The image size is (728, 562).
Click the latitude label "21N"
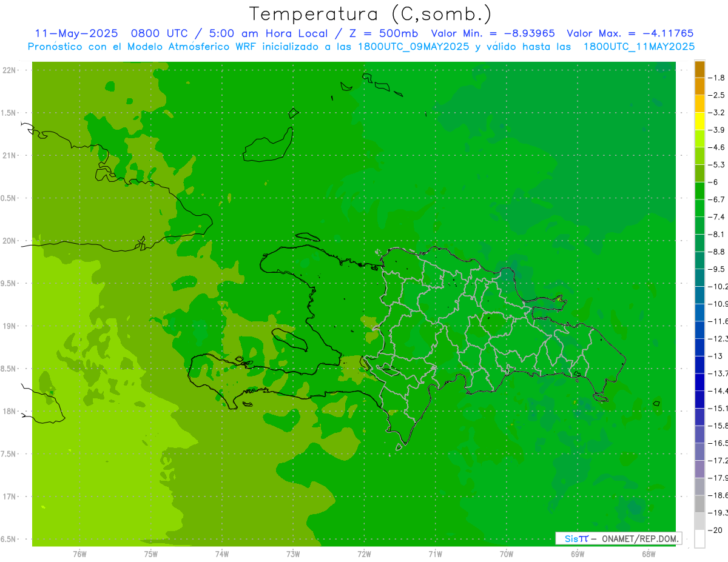[10, 156]
